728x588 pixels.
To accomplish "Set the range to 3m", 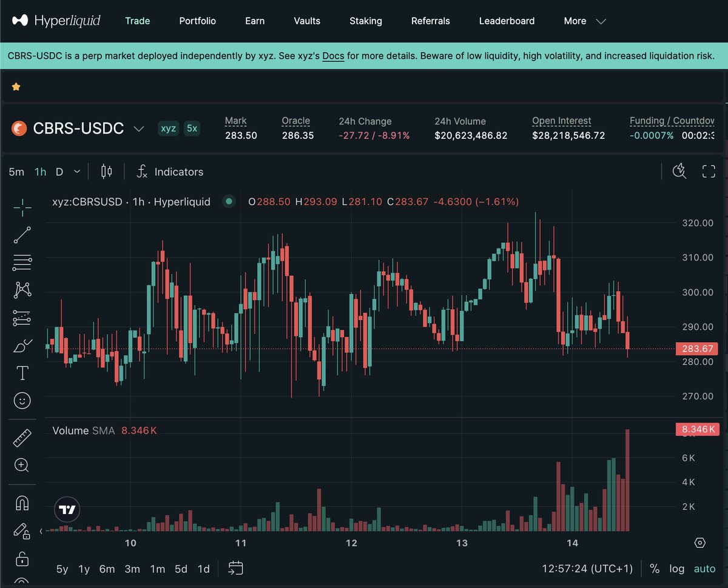I will [x=132, y=569].
